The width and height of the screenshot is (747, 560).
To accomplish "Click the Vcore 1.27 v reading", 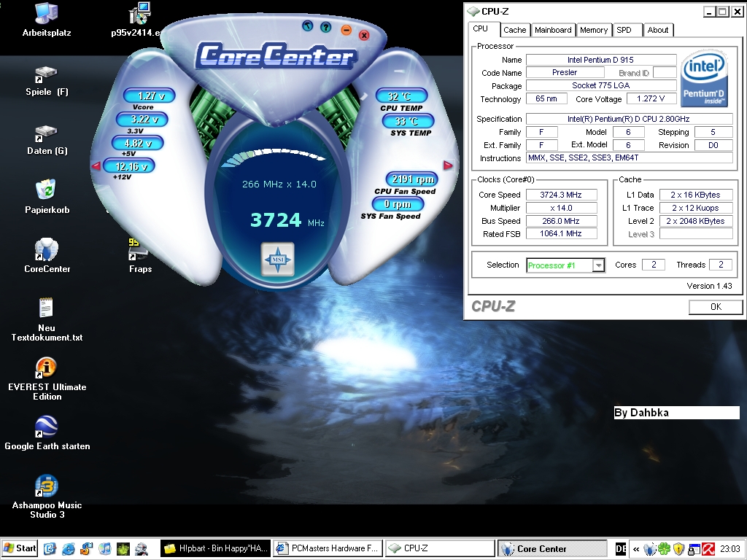I will click(x=149, y=96).
